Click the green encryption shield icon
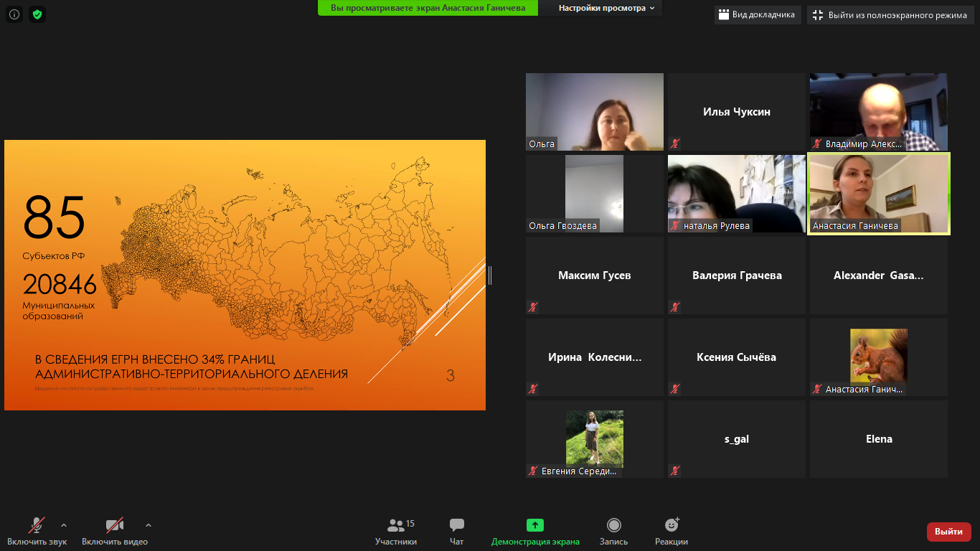 click(37, 14)
